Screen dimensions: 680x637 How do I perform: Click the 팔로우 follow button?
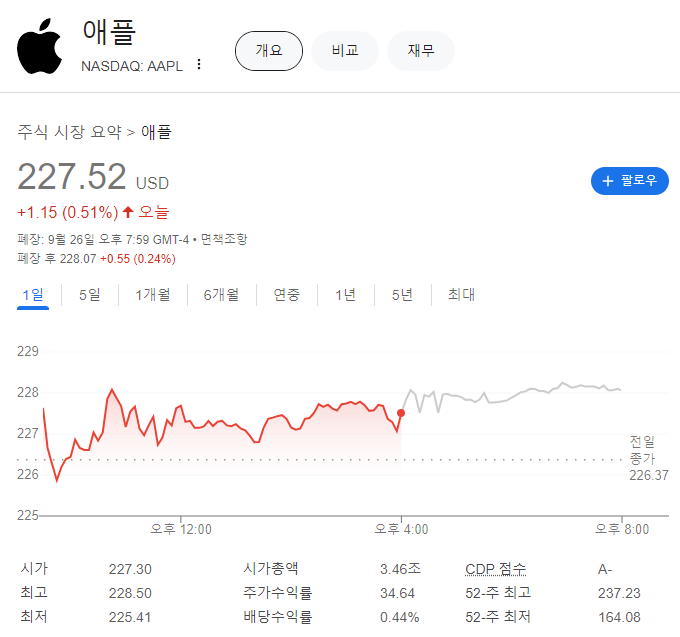click(x=630, y=181)
